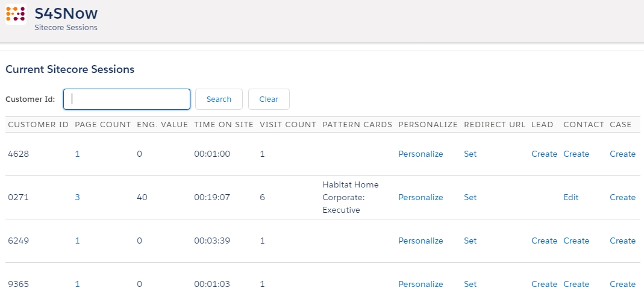Set redirect URL for customer 0271
The height and width of the screenshot is (296, 644).
click(x=470, y=198)
